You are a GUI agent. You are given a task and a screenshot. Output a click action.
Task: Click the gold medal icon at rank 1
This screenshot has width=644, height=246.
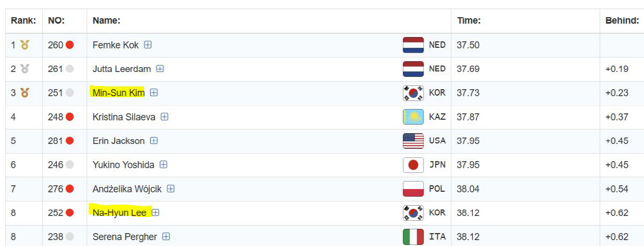[x=25, y=45]
